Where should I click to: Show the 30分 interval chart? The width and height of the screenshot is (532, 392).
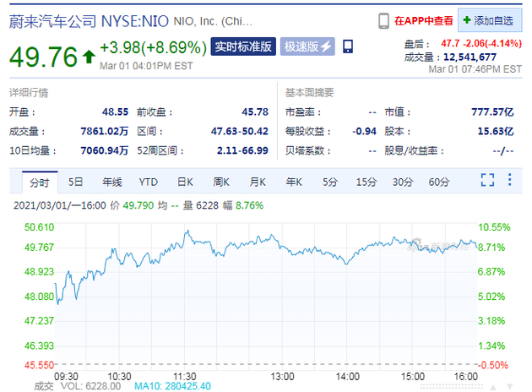point(403,182)
